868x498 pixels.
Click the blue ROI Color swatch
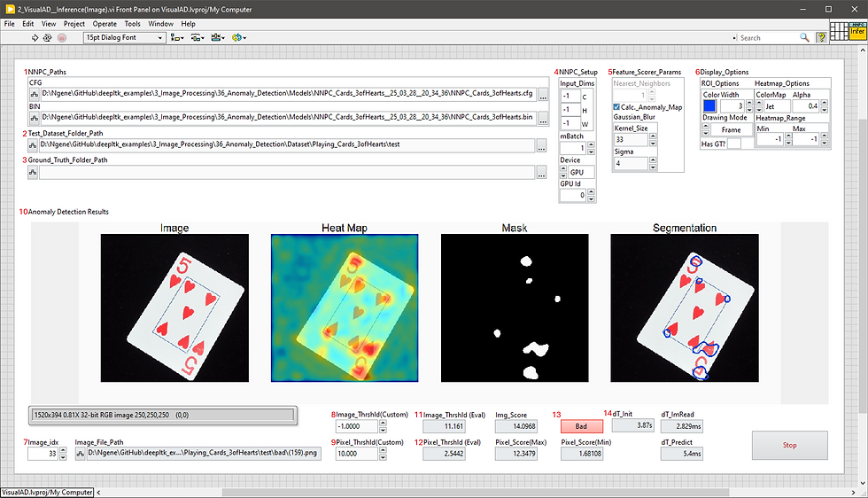[709, 105]
